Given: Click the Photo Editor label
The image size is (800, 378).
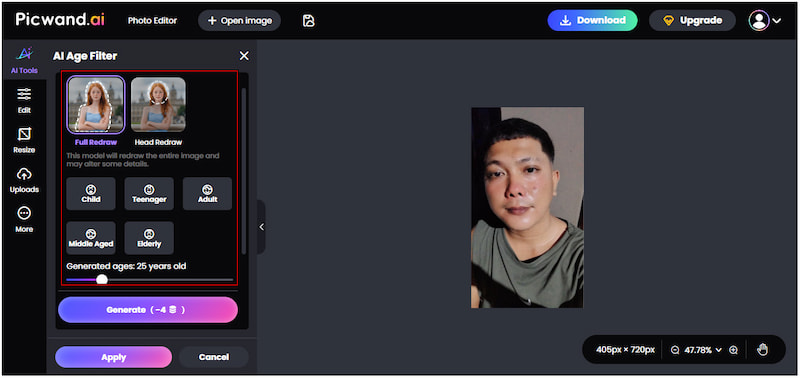Looking at the screenshot, I should (152, 21).
